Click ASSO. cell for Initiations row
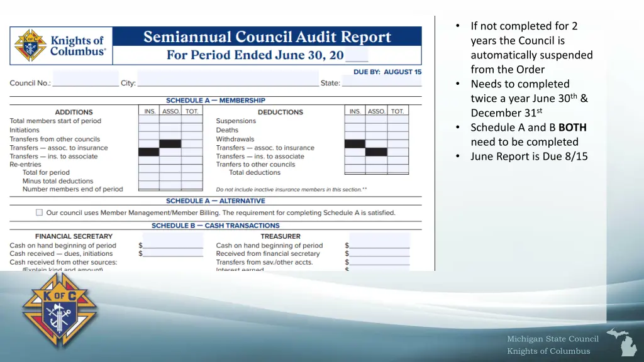 coord(170,128)
